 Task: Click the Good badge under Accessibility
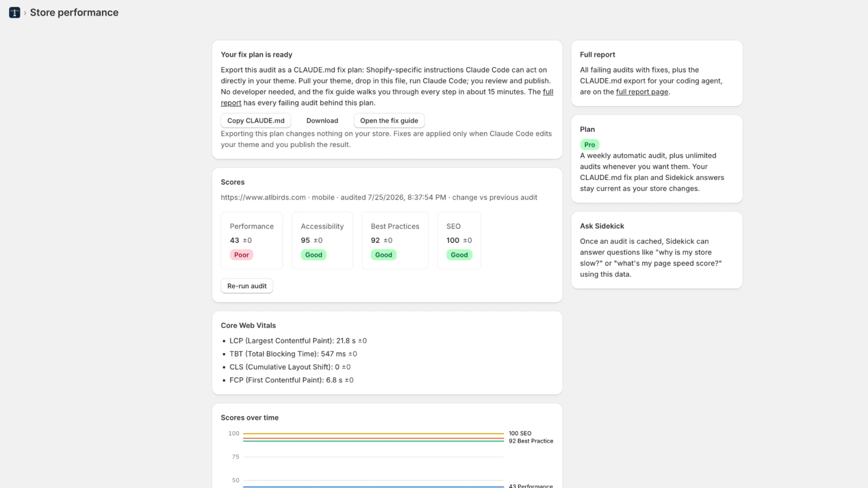point(314,255)
